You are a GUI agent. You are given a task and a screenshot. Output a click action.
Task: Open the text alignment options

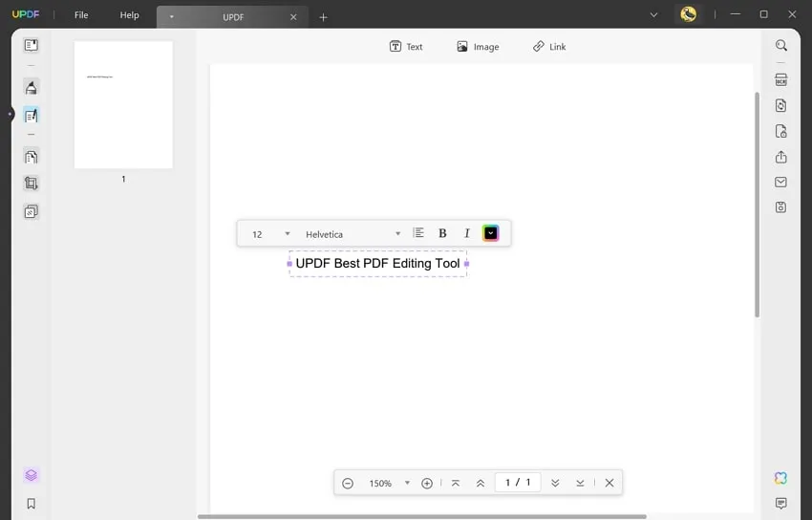[418, 233]
